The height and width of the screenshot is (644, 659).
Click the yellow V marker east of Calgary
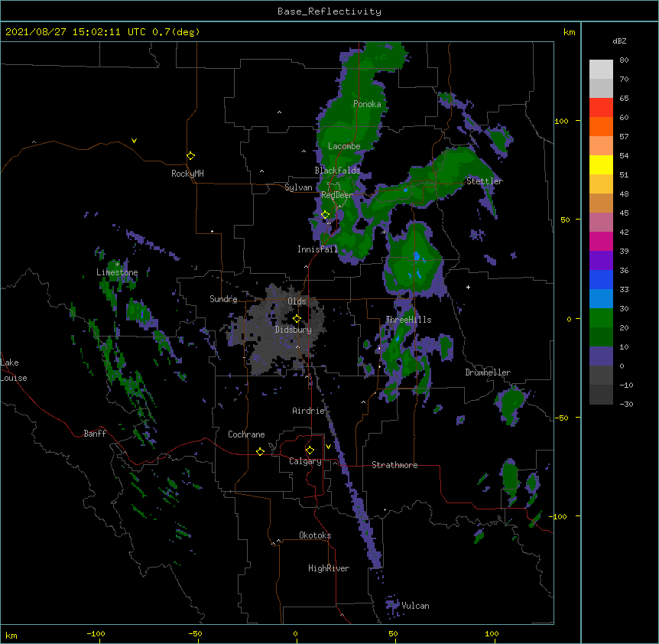coord(328,447)
